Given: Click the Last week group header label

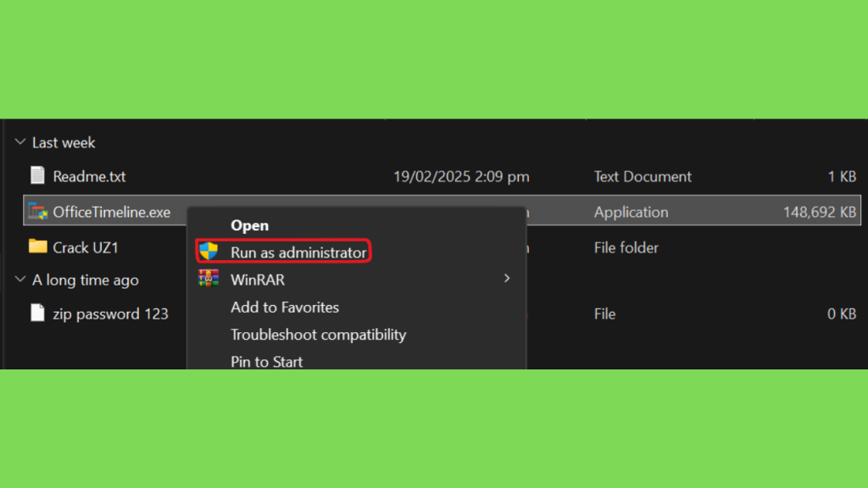Looking at the screenshot, I should (64, 142).
